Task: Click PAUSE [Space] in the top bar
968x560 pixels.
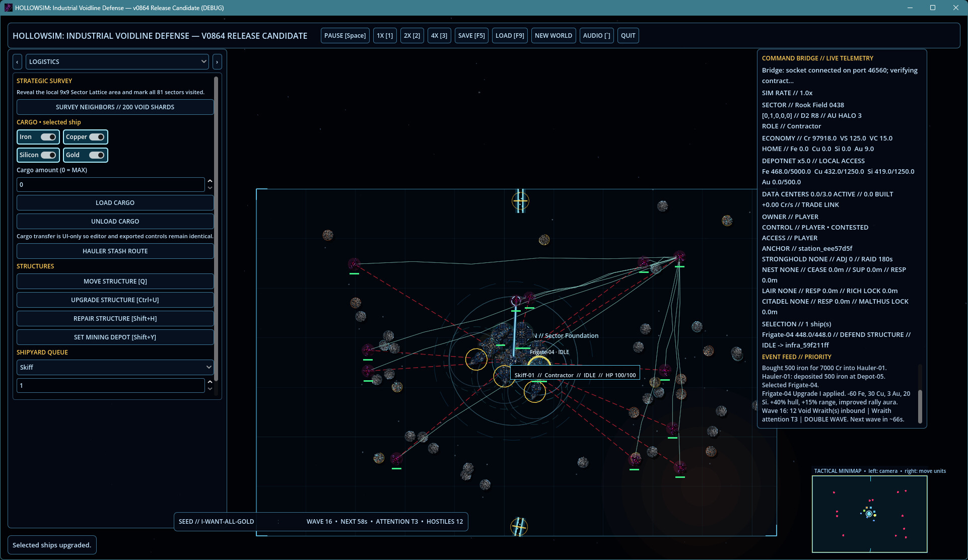Action: coord(345,36)
